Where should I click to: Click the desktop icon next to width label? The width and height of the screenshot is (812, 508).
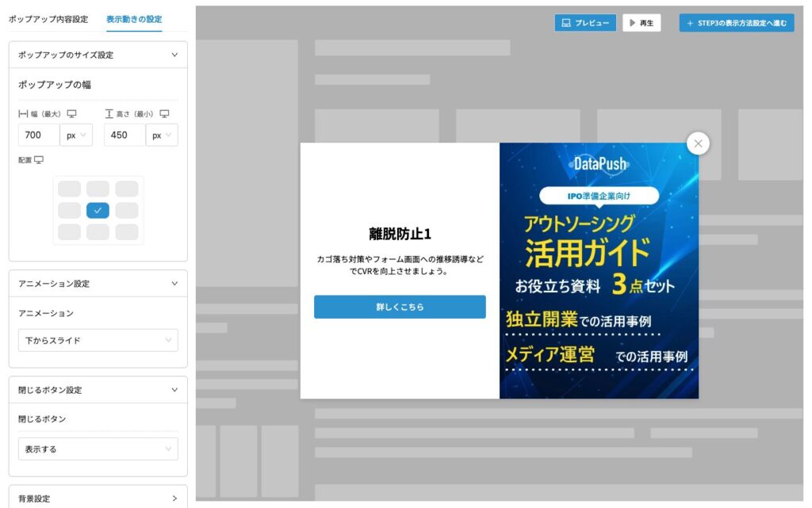71,114
